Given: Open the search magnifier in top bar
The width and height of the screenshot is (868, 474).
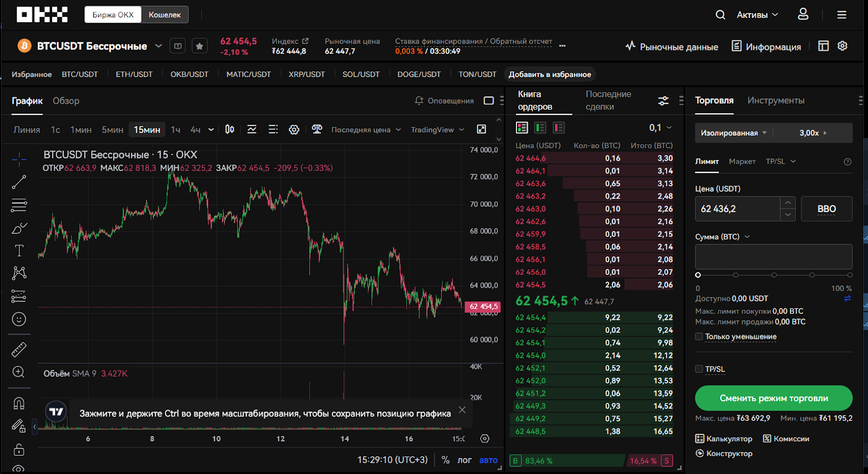Looking at the screenshot, I should coord(720,15).
